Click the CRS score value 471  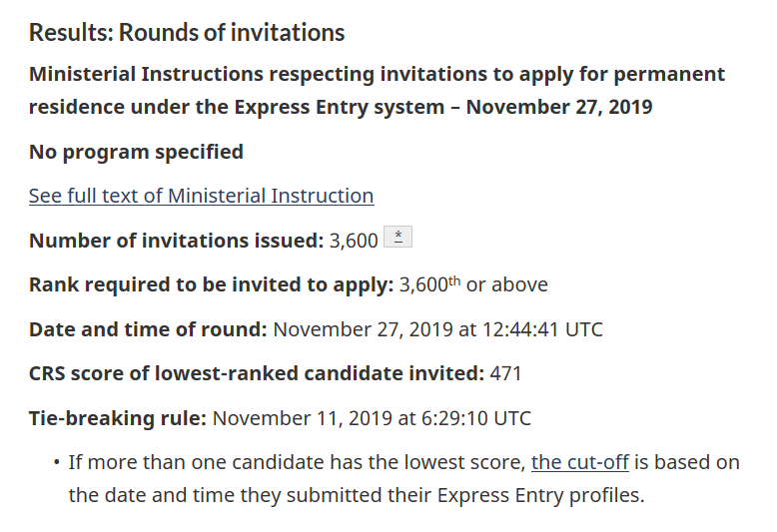point(505,373)
